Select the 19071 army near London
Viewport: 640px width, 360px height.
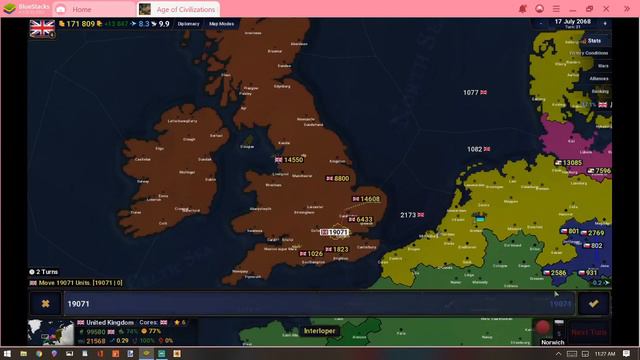pos(335,232)
